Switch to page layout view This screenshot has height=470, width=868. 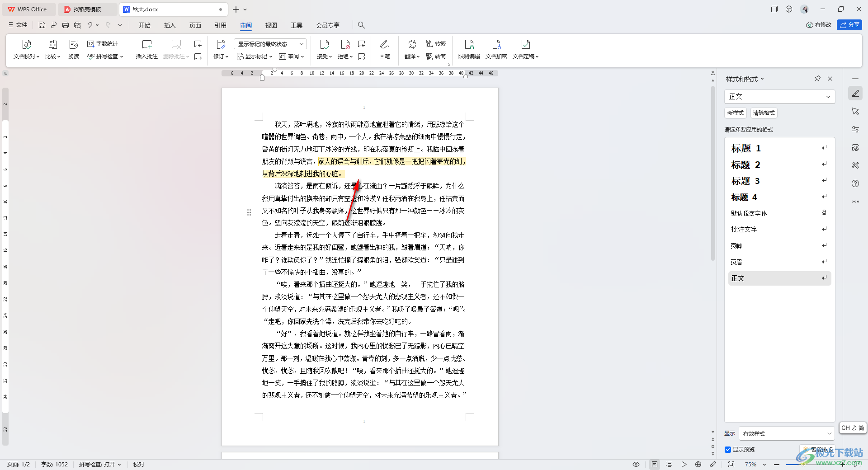tap(654, 465)
